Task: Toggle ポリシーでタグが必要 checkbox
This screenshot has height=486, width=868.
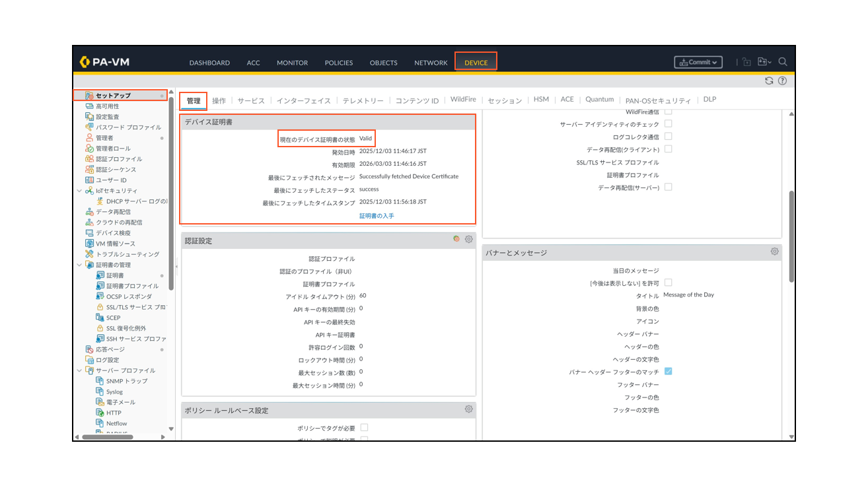Action: pyautogui.click(x=365, y=428)
